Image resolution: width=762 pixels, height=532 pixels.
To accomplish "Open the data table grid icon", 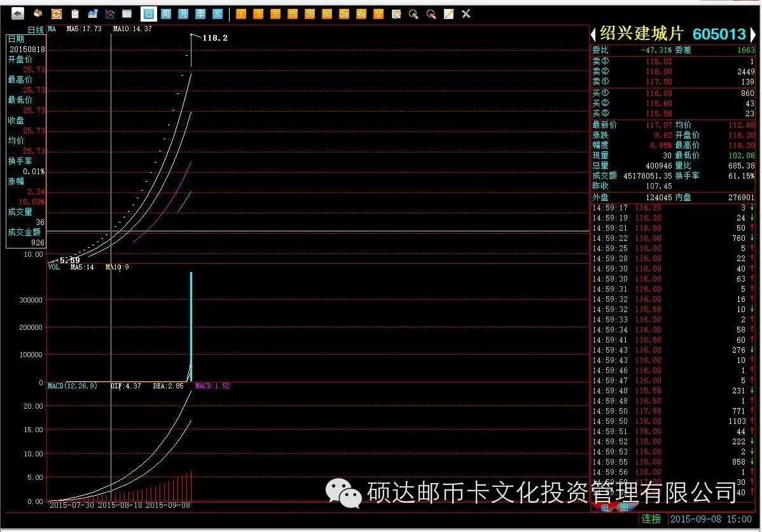I will (127, 13).
